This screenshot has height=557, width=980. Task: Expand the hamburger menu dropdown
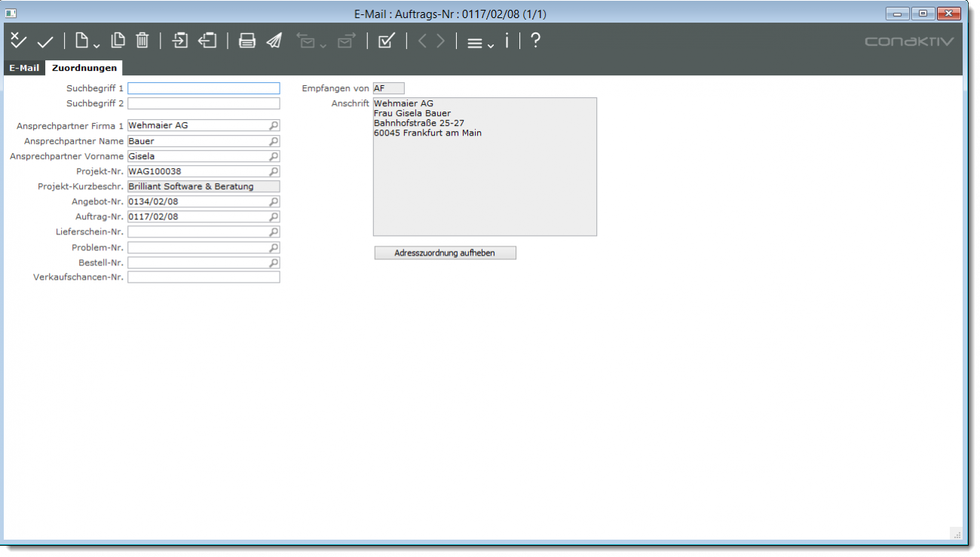click(x=479, y=43)
